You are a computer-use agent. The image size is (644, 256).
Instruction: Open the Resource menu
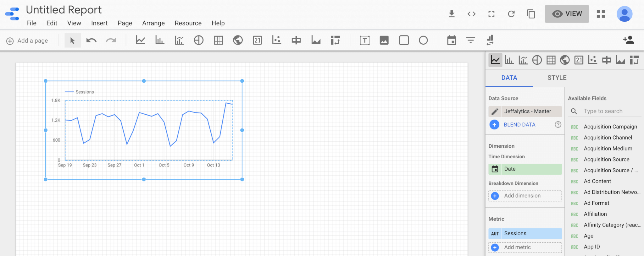coord(188,23)
